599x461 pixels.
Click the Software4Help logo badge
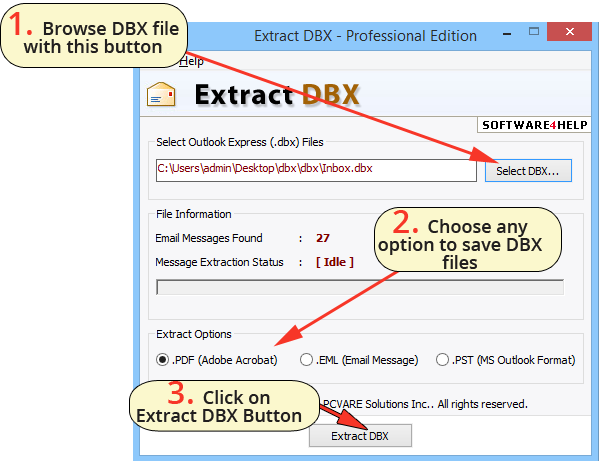coord(534,125)
